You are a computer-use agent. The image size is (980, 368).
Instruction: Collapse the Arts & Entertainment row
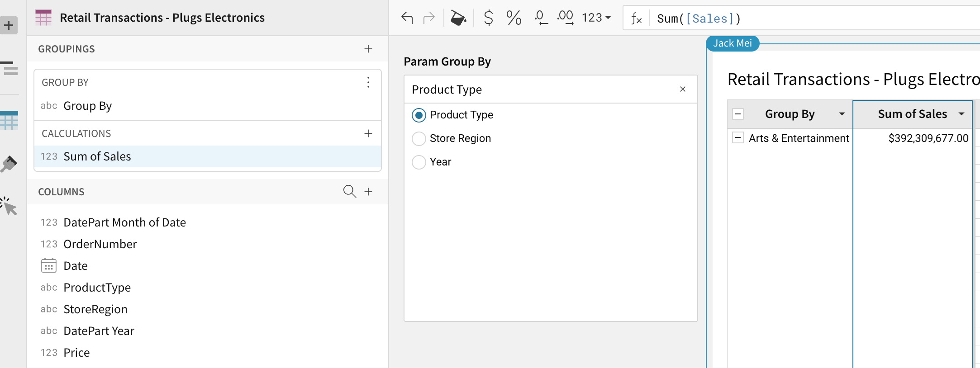point(737,138)
